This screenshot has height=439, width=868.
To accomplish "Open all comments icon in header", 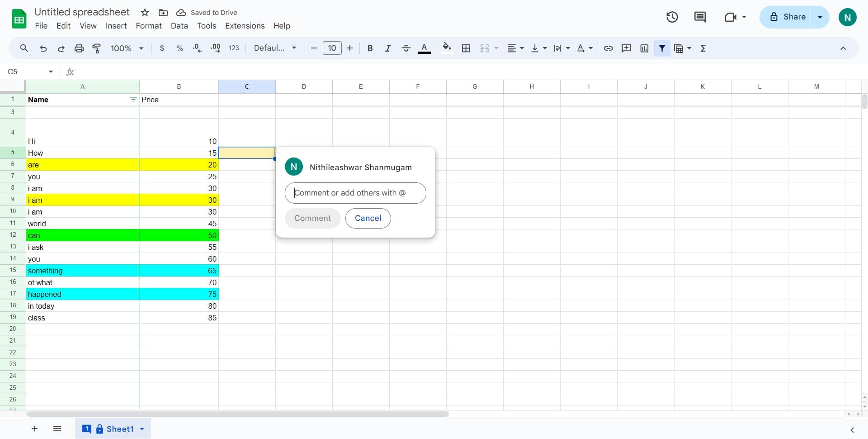I will click(x=700, y=17).
